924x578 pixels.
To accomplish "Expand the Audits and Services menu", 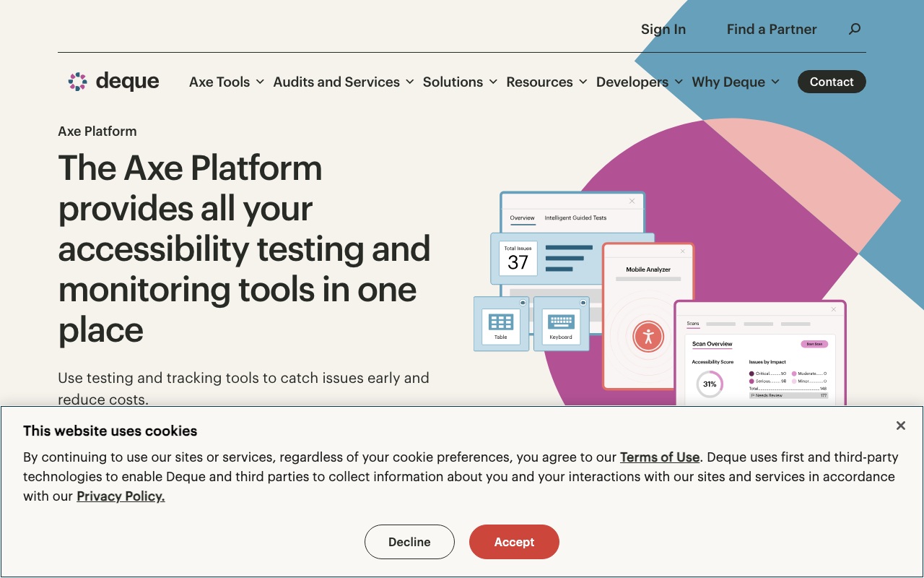I will tap(344, 82).
